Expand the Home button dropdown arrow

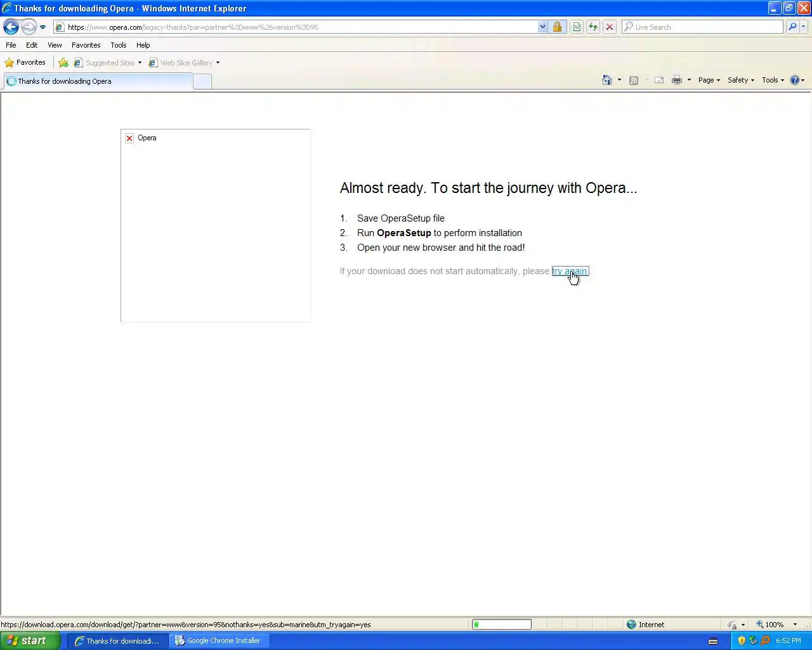619,80
